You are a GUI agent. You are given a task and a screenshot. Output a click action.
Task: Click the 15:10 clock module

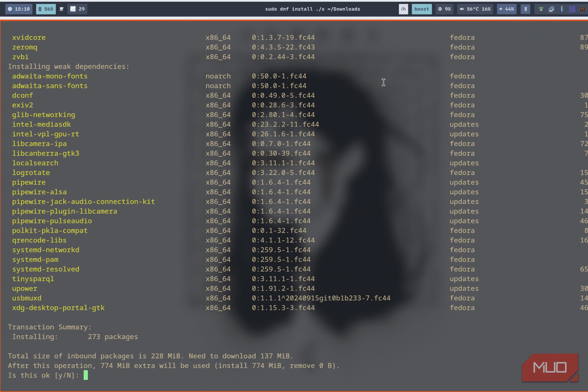coord(19,9)
